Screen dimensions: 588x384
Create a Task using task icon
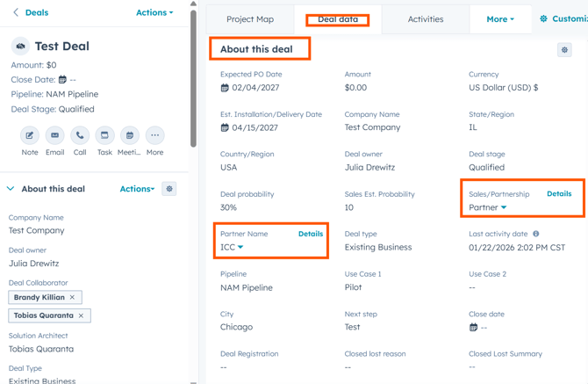tap(104, 135)
